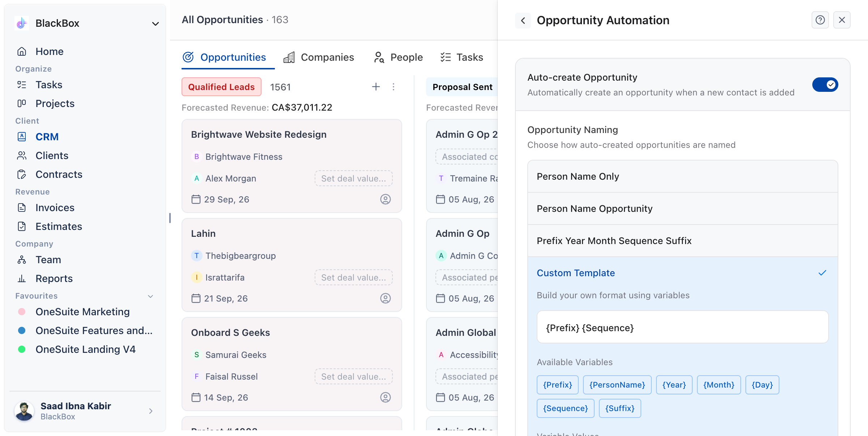
Task: Insert the {Sequence} variable chip
Action: pyautogui.click(x=565, y=409)
